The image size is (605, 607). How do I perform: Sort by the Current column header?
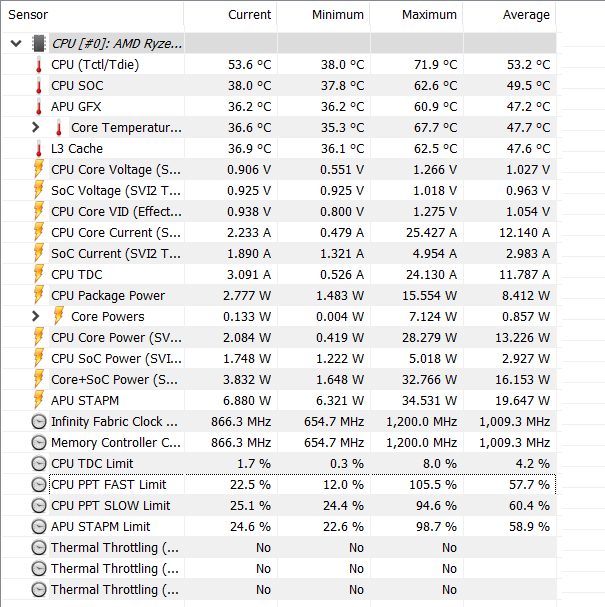[x=231, y=15]
